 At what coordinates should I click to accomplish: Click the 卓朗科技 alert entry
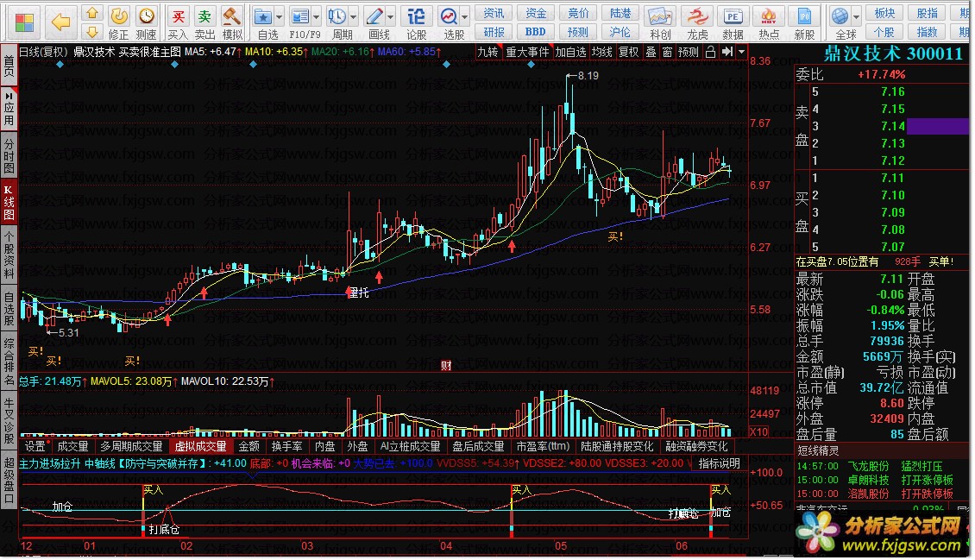[869, 480]
